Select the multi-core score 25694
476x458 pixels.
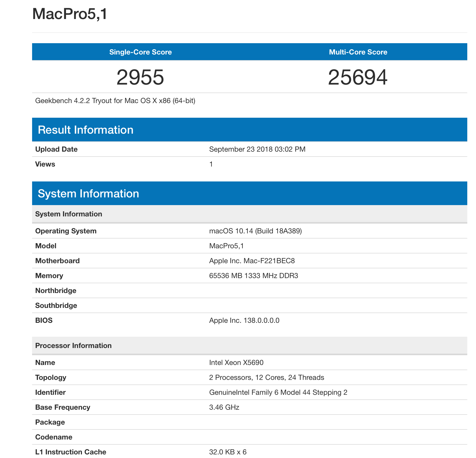[358, 77]
